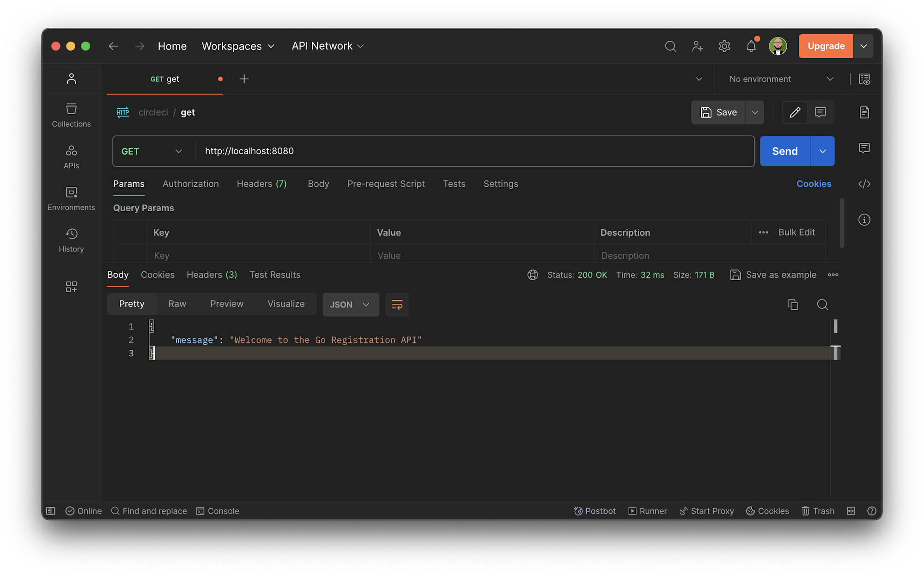
Task: Search within the response body
Action: click(822, 305)
